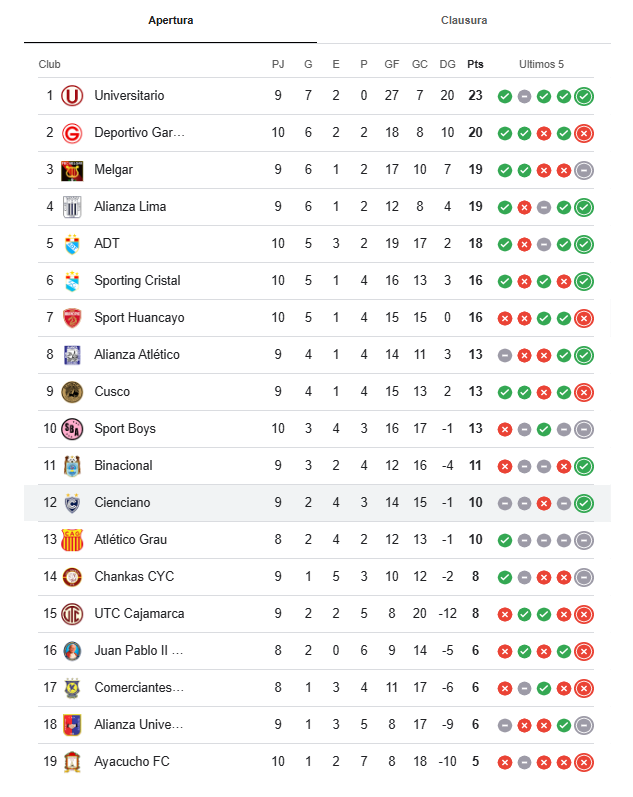Click the Pts column header
This screenshot has height=797, width=633.
coord(475,65)
